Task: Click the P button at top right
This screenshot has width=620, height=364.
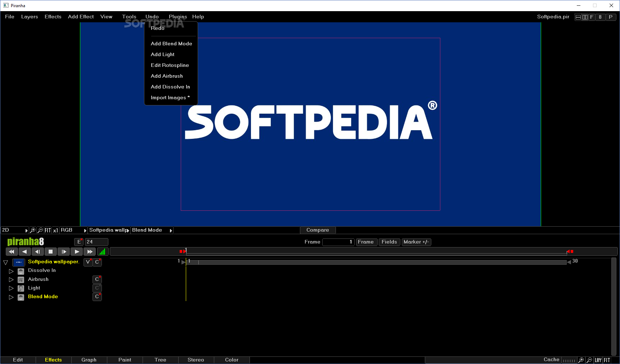Action: [x=611, y=17]
